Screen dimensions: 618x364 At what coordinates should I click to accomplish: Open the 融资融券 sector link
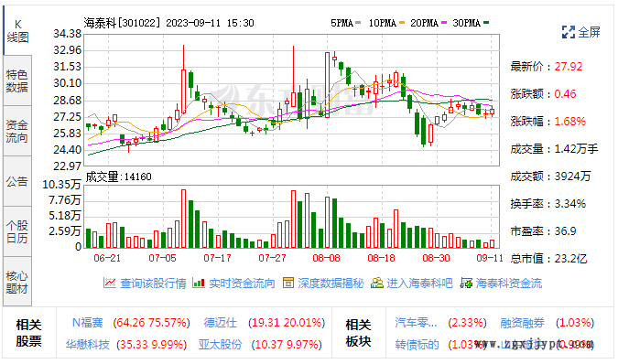[x=522, y=323]
